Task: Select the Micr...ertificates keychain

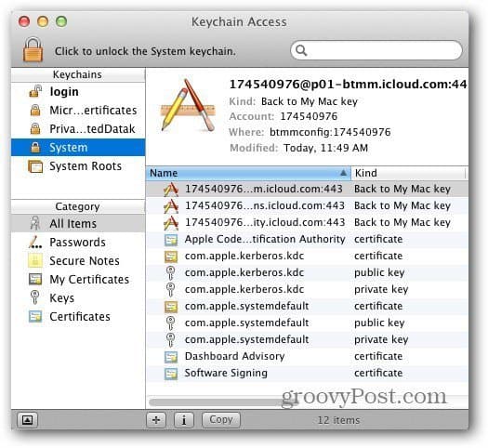Action: 78,110
